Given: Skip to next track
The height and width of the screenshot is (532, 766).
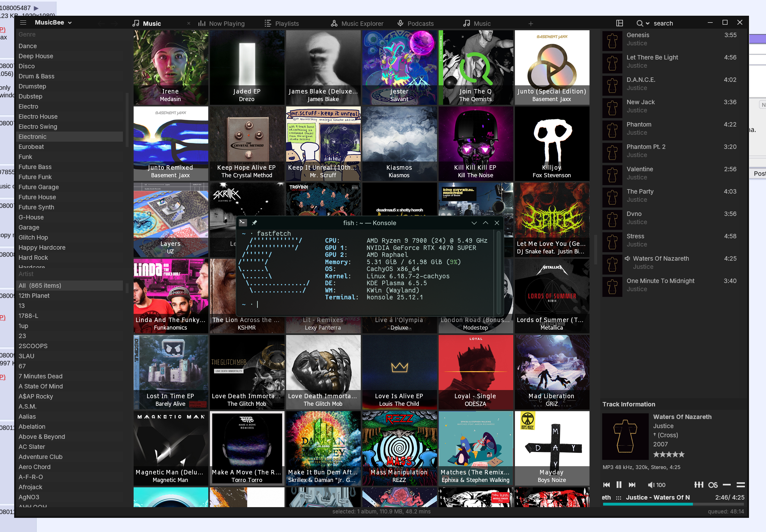Looking at the screenshot, I should pyautogui.click(x=632, y=485).
